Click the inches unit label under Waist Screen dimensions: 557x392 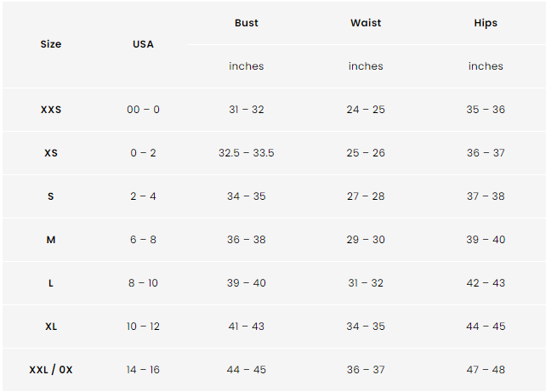click(x=366, y=66)
